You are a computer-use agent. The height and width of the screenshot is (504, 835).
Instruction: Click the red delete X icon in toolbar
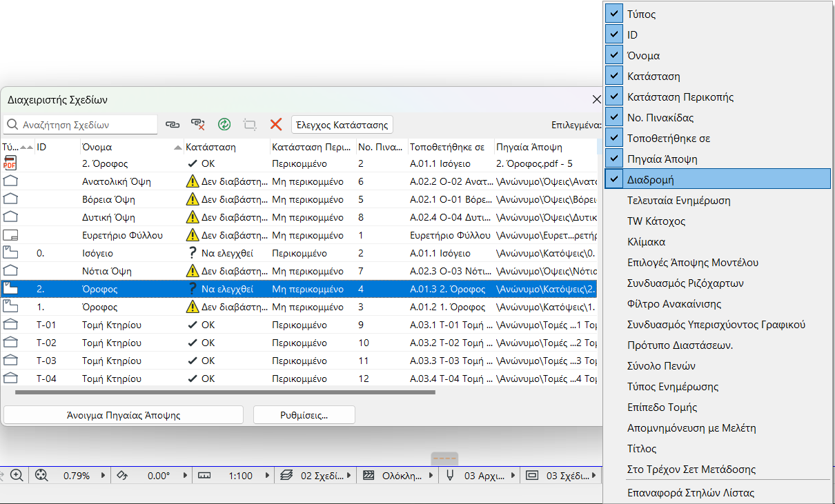(276, 125)
